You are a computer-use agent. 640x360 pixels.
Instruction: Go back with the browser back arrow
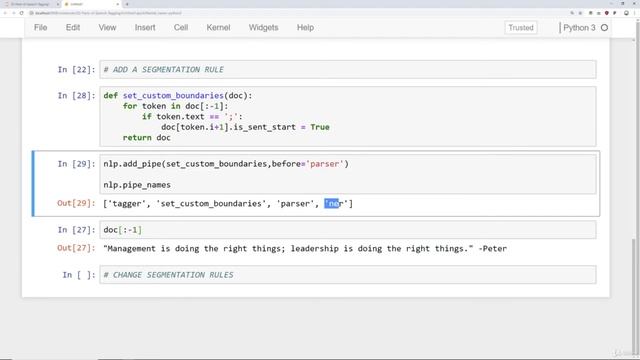5,13
